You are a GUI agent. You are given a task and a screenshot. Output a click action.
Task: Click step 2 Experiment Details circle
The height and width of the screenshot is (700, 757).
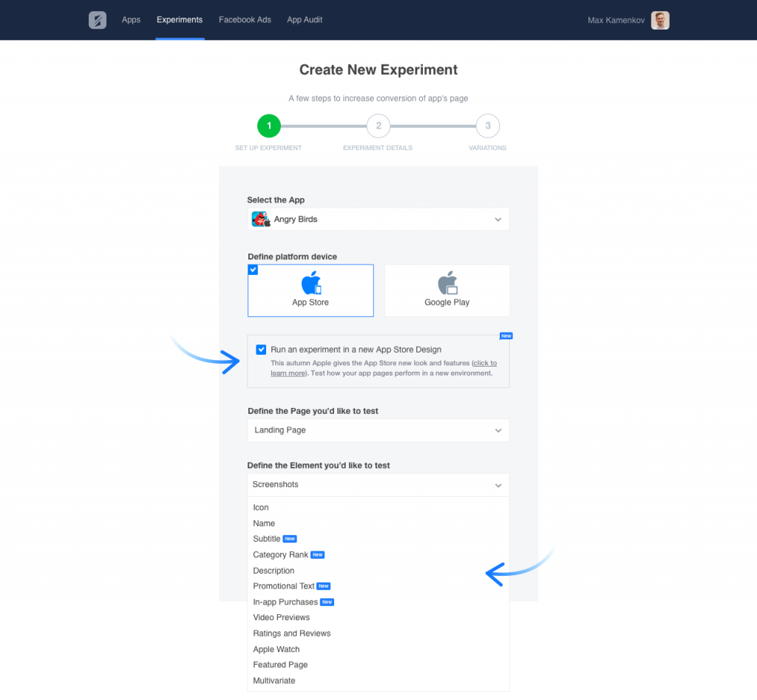[378, 126]
